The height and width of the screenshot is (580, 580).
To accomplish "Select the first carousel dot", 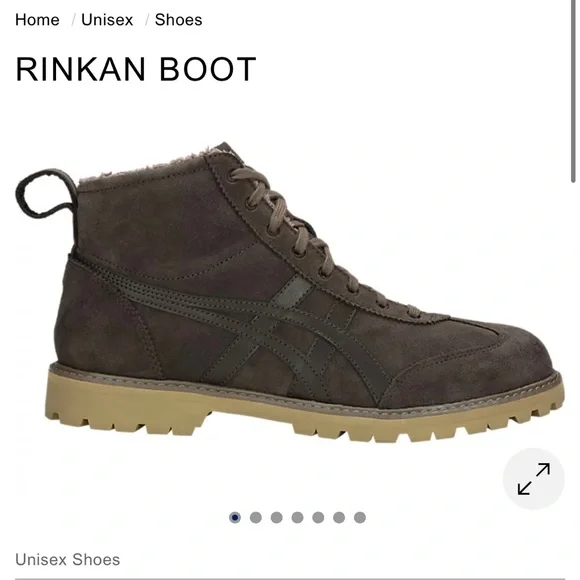I will [235, 517].
